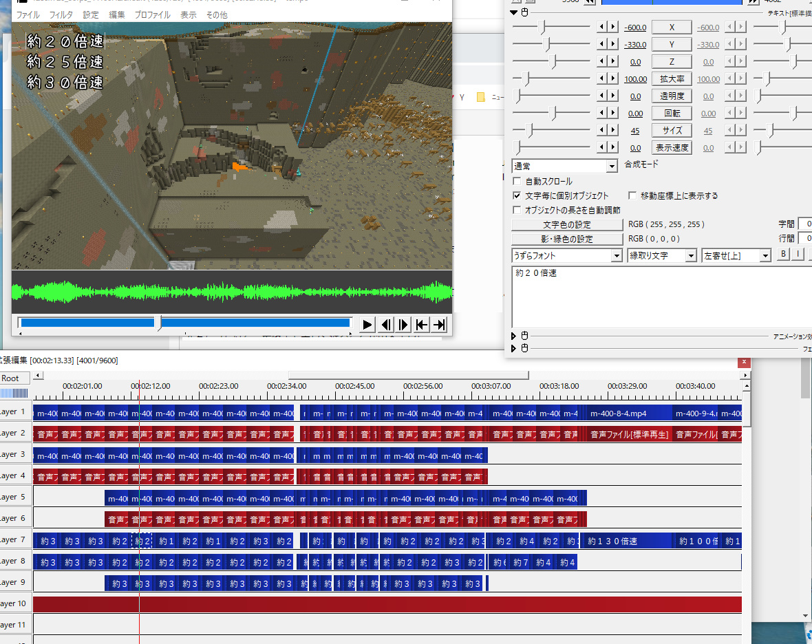Select the 約１３０倍速 text object on Layer 7
Screen dimensions: 812x644
(626, 541)
